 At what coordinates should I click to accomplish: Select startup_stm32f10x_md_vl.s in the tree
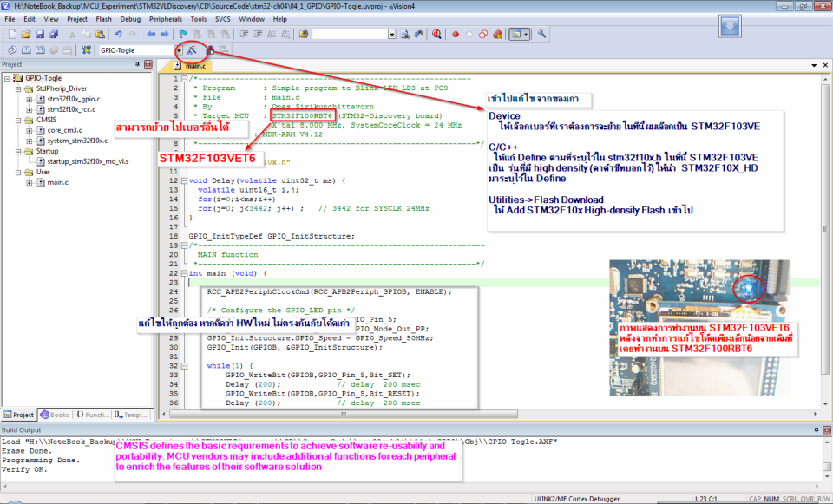88,161
